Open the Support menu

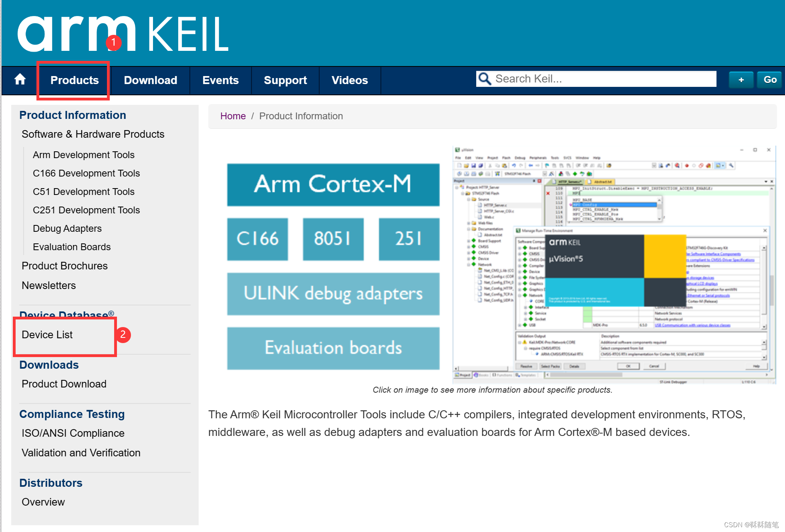coord(285,80)
